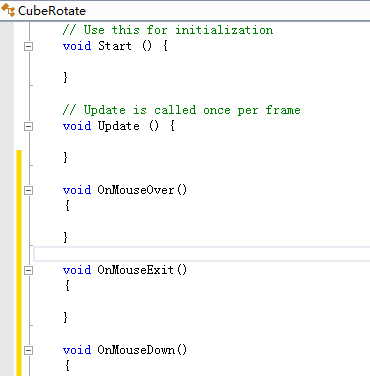Click the opening brace under OnMouseOver
This screenshot has height=376, width=370.
[67, 205]
